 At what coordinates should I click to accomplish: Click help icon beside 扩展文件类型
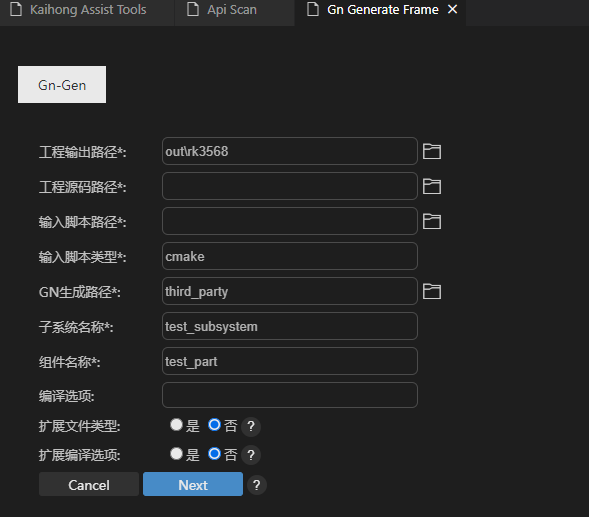[251, 426]
